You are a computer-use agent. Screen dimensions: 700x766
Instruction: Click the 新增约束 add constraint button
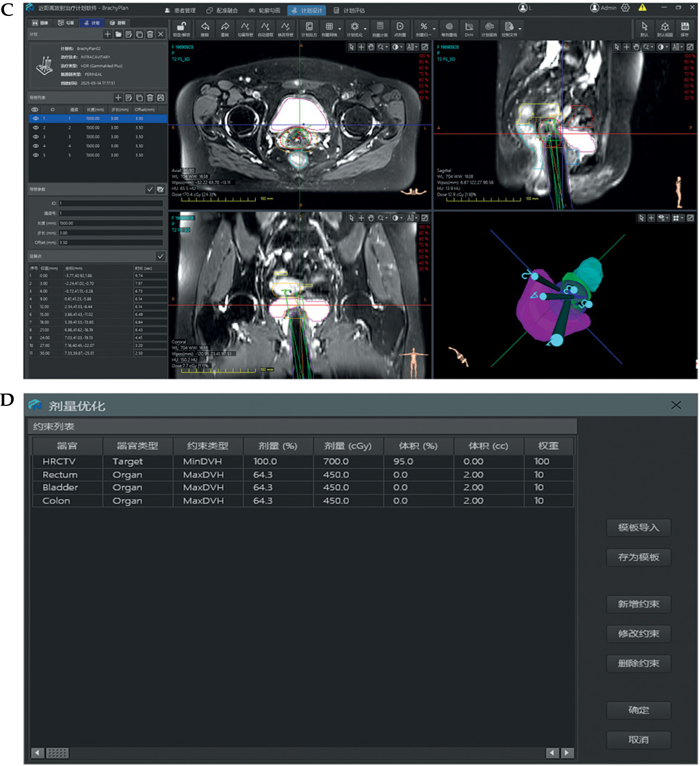(x=638, y=604)
